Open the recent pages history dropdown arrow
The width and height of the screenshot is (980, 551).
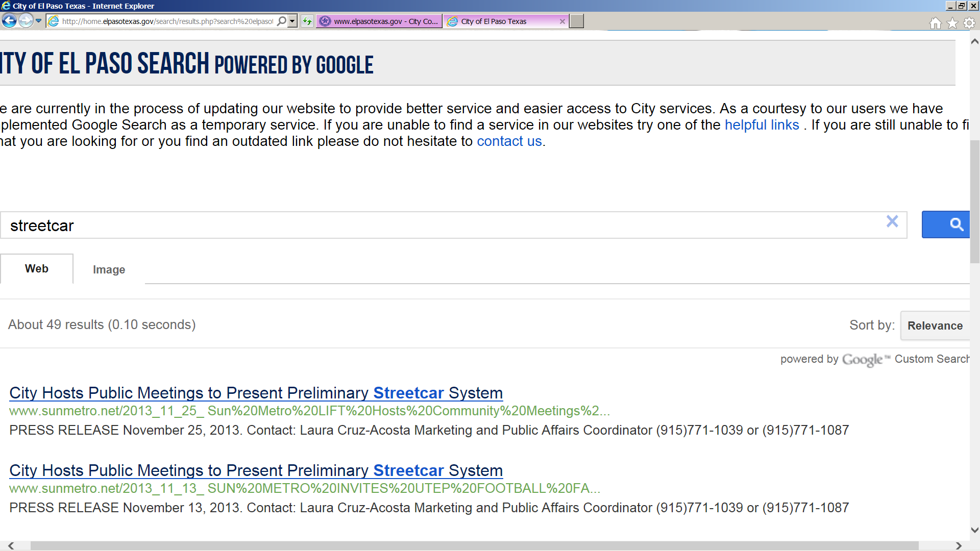pos(39,21)
